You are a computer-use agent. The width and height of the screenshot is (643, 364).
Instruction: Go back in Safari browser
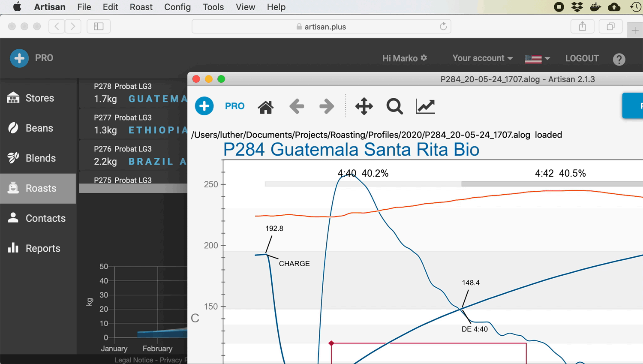(57, 27)
